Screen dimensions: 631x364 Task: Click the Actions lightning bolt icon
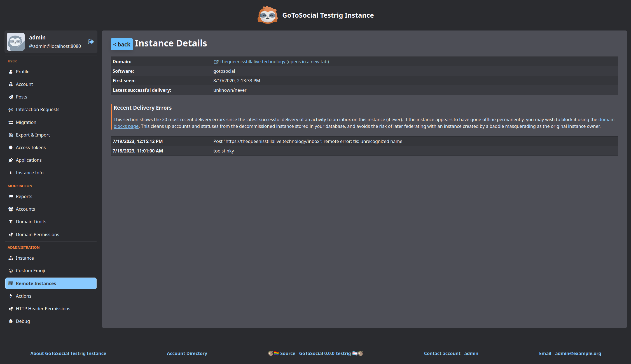(x=11, y=296)
